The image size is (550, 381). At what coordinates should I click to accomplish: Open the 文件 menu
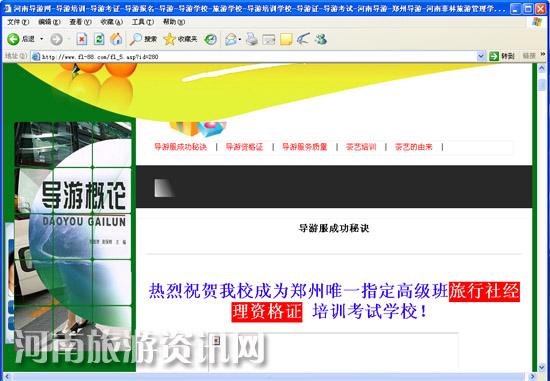18,22
